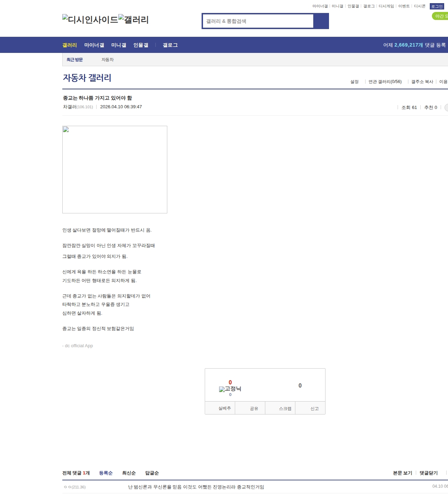Click the 전체 댓글 1개 label
This screenshot has width=448, height=500.
point(76,473)
